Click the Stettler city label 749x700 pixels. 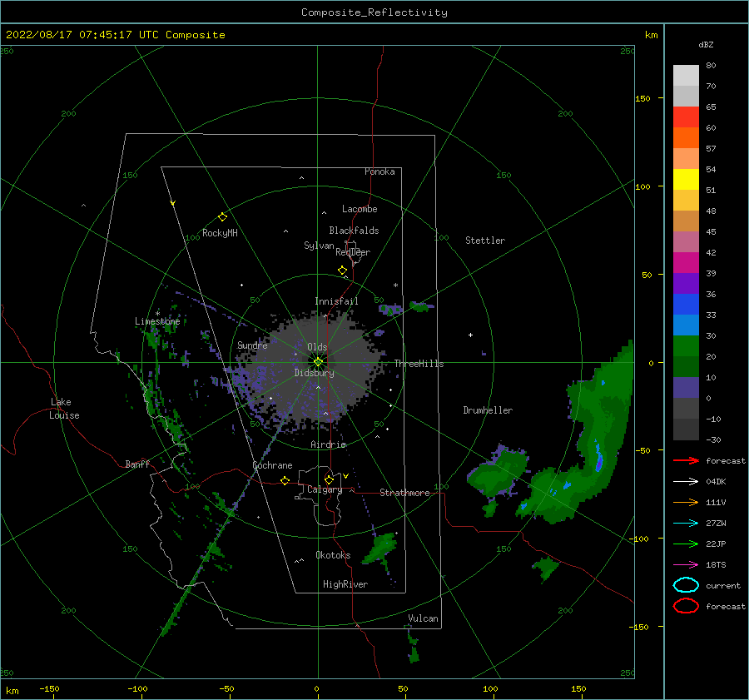pos(485,241)
